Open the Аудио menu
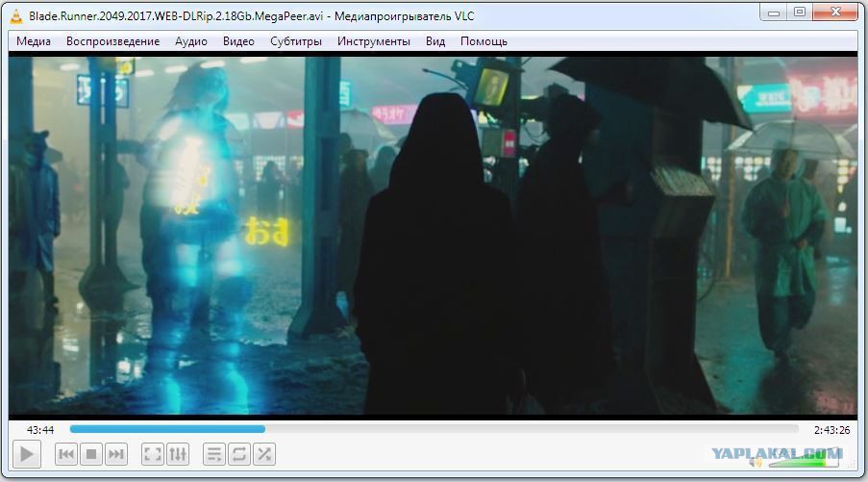Viewport: 868px width, 482px height. click(x=191, y=41)
